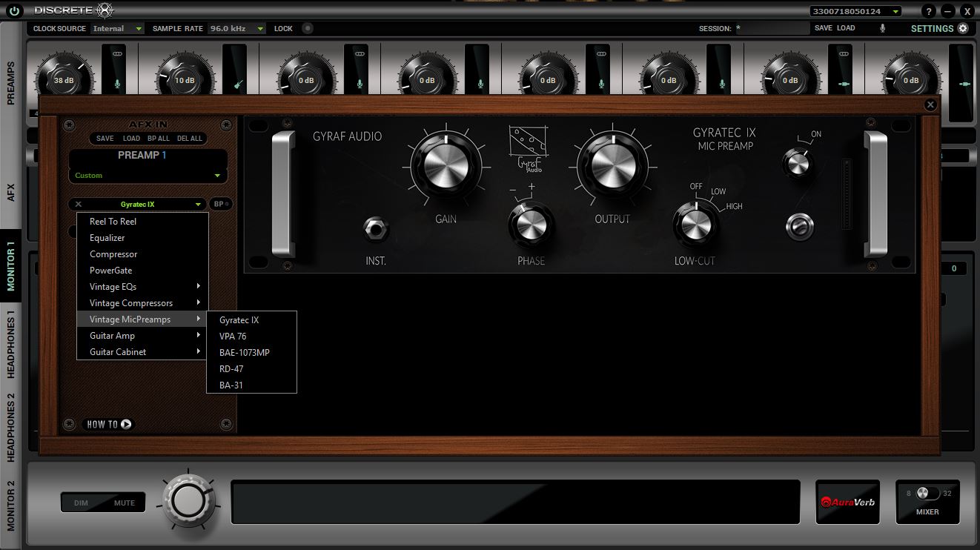
Task: Click the session SAVE button in top bar
Action: coord(824,28)
